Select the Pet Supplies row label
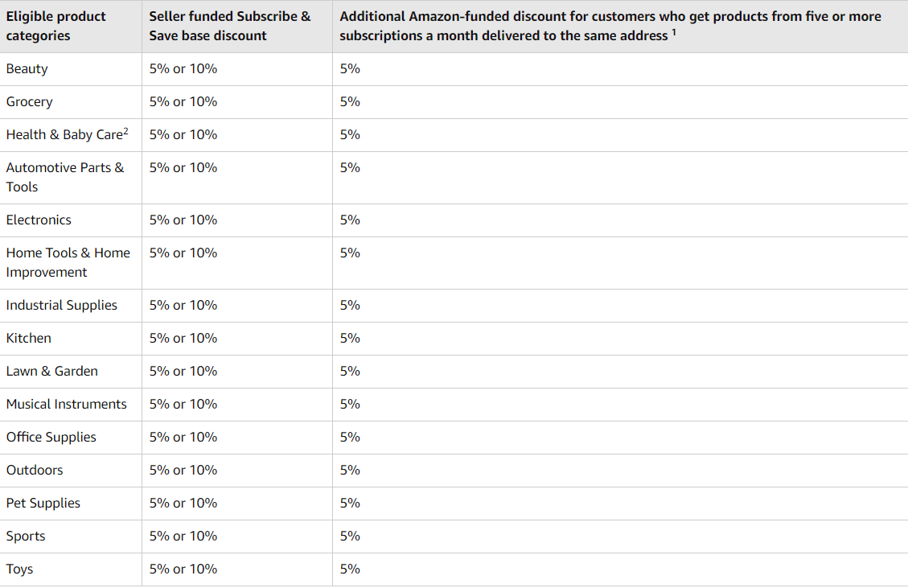The image size is (908, 588). (x=43, y=504)
